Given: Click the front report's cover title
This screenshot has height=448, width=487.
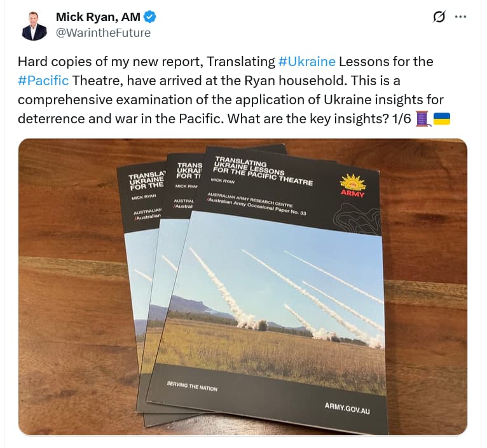Looking at the screenshot, I should pos(263,171).
